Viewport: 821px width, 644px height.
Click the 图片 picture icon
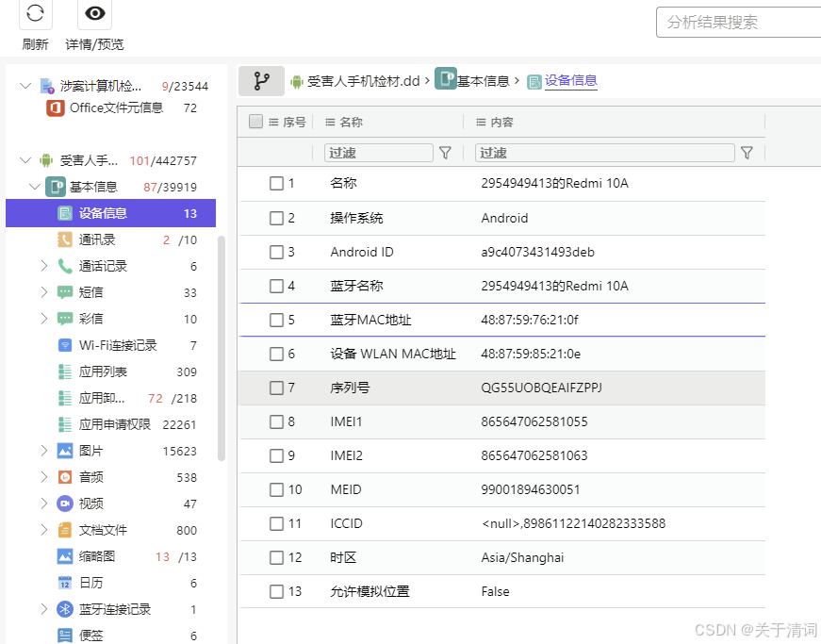pyautogui.click(x=65, y=451)
